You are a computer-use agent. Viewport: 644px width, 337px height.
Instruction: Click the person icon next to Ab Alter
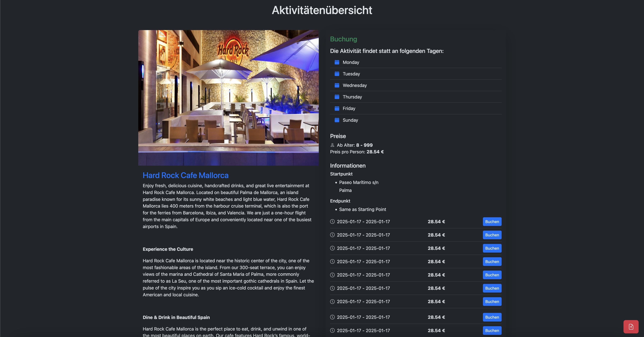tap(332, 145)
